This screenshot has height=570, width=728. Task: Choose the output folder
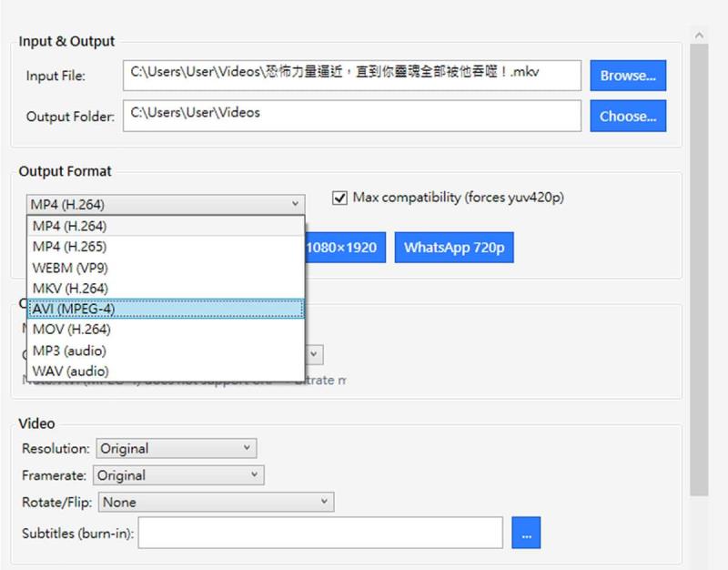tap(627, 116)
